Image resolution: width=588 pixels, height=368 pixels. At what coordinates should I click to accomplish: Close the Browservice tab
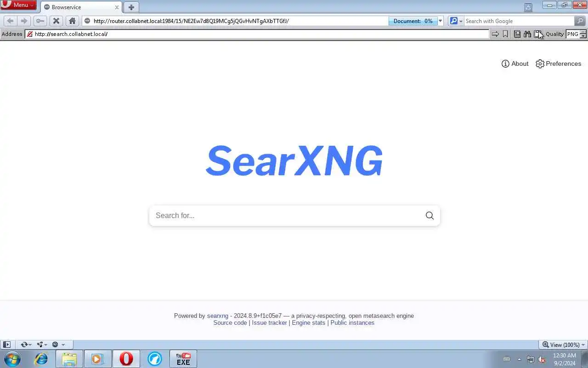(x=117, y=7)
